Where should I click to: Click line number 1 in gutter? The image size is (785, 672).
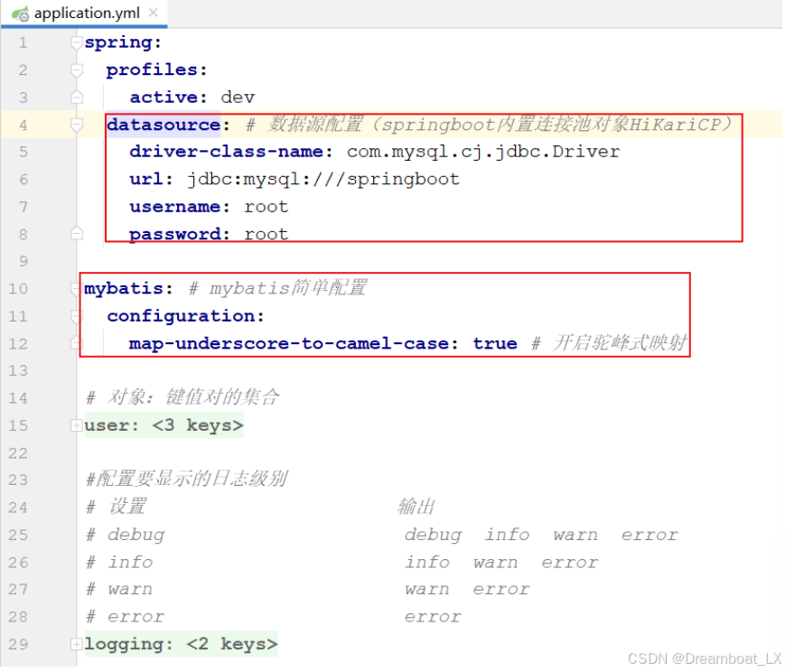pos(23,43)
